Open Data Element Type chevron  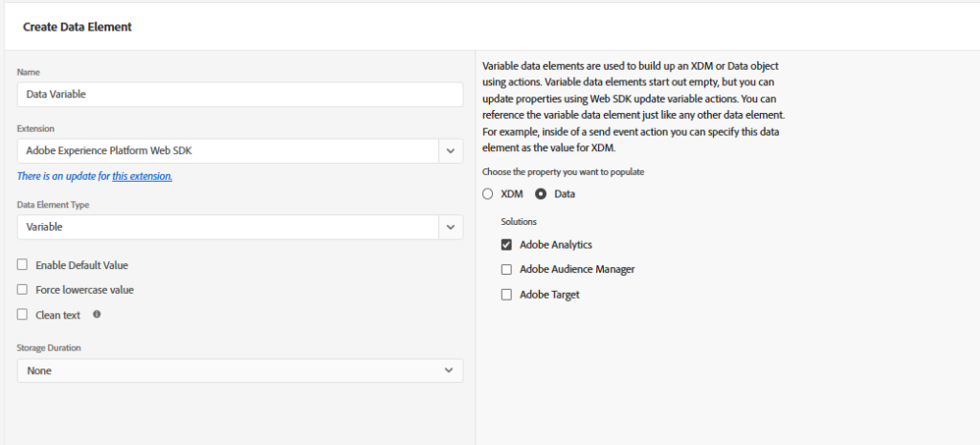(x=451, y=227)
